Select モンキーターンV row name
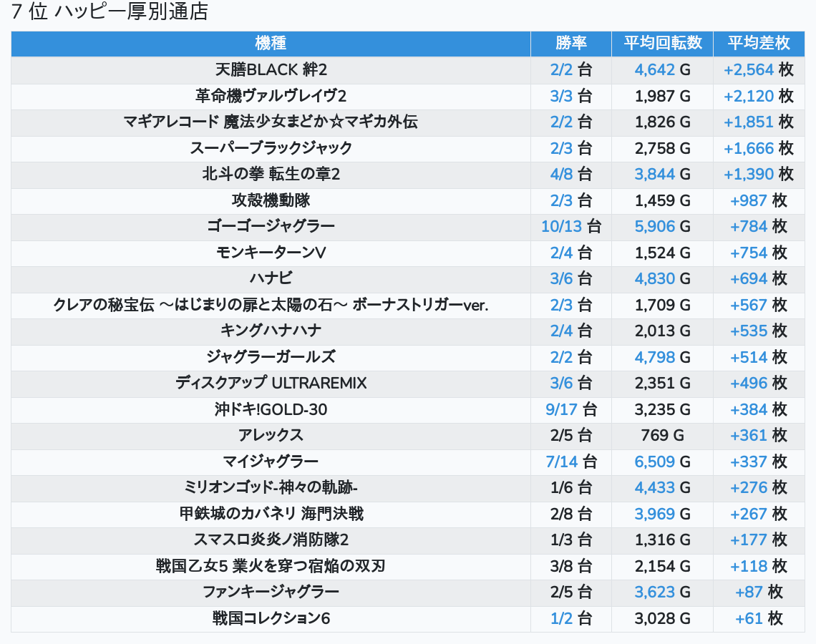The image size is (816, 644). tap(271, 253)
